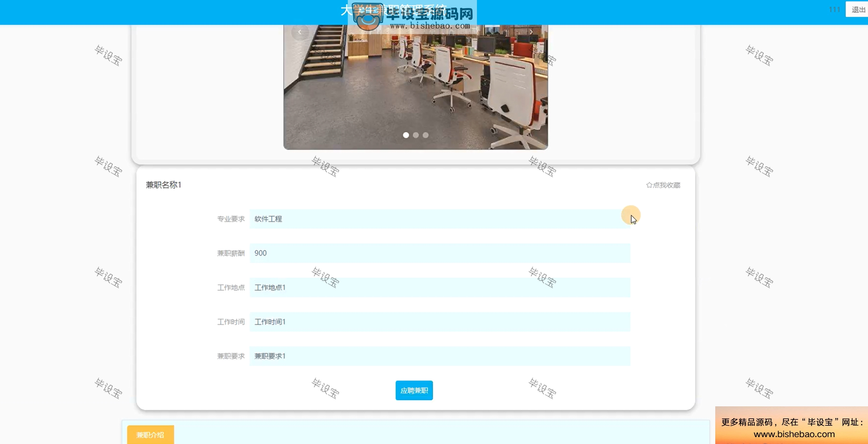Image resolution: width=868 pixels, height=444 pixels.
Task: Click the office carousel photo
Action: (x=415, y=87)
